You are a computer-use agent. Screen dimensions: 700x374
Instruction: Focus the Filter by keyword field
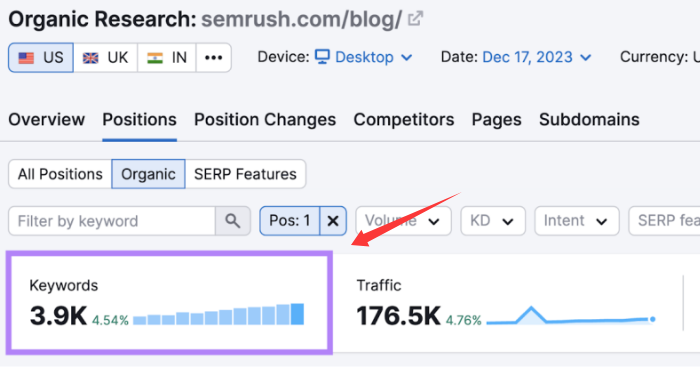click(x=112, y=220)
